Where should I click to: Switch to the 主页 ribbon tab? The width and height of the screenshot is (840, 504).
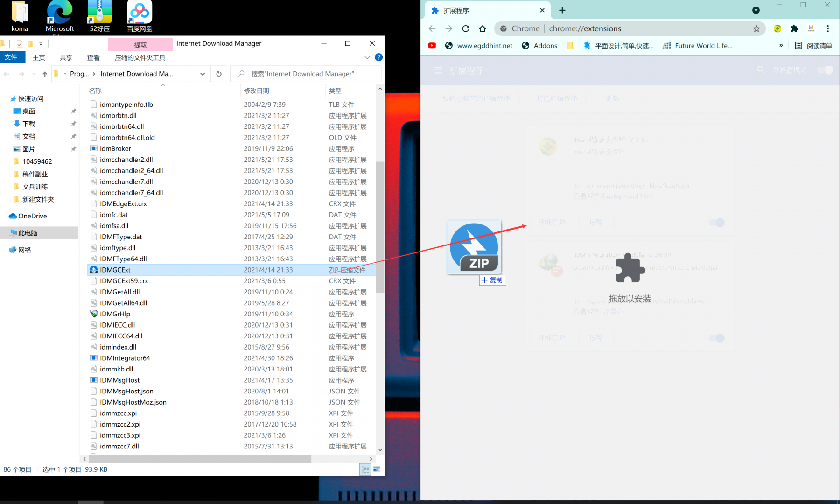(39, 57)
